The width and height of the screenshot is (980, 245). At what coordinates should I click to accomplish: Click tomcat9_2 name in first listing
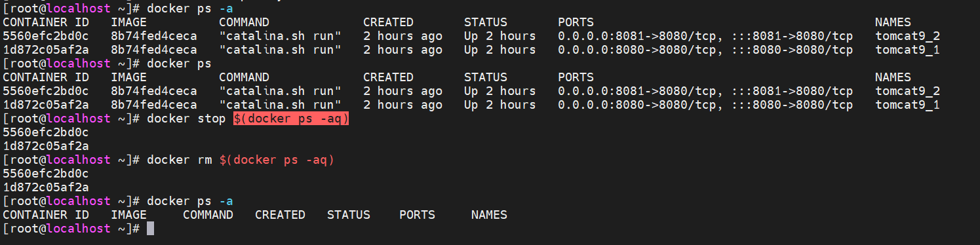point(907,36)
